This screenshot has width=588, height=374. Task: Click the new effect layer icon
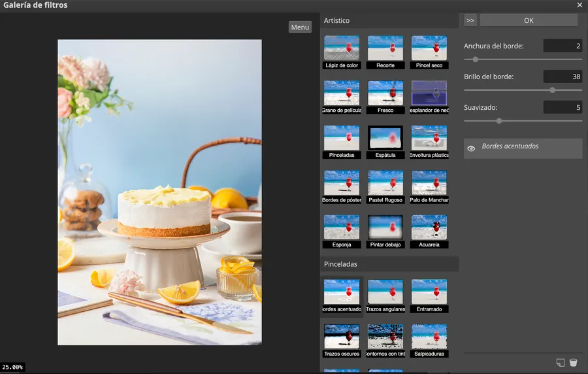pos(560,362)
